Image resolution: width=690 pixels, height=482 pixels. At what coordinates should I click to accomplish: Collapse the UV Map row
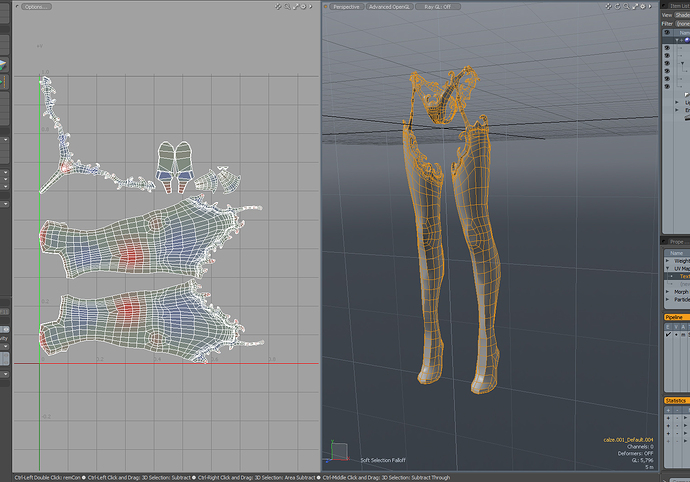point(667,269)
